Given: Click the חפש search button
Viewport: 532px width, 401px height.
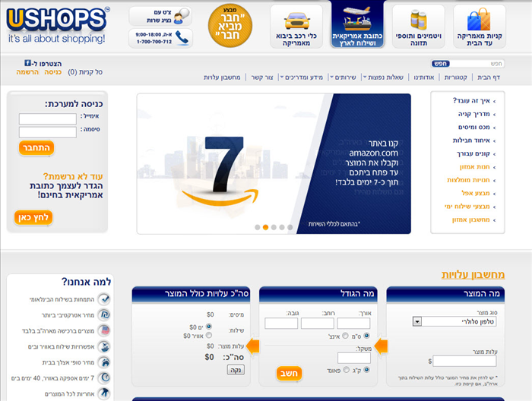Looking at the screenshot, I should click(x=440, y=63).
